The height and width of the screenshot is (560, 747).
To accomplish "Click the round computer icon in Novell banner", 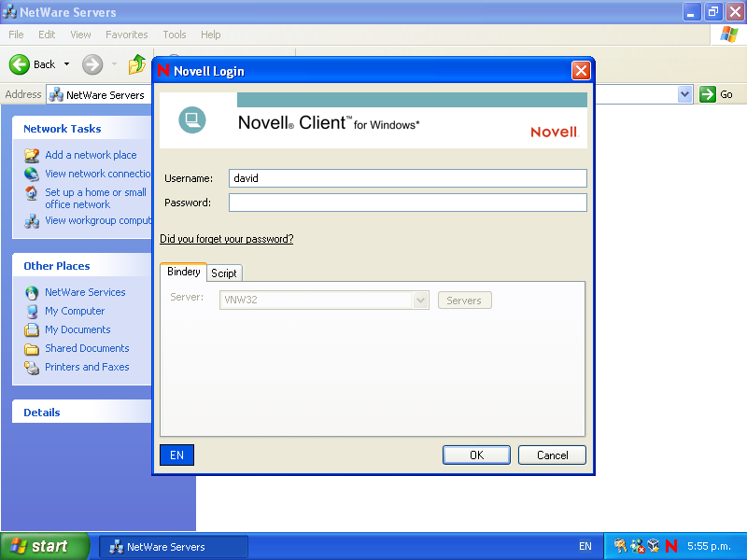I will pos(192,119).
